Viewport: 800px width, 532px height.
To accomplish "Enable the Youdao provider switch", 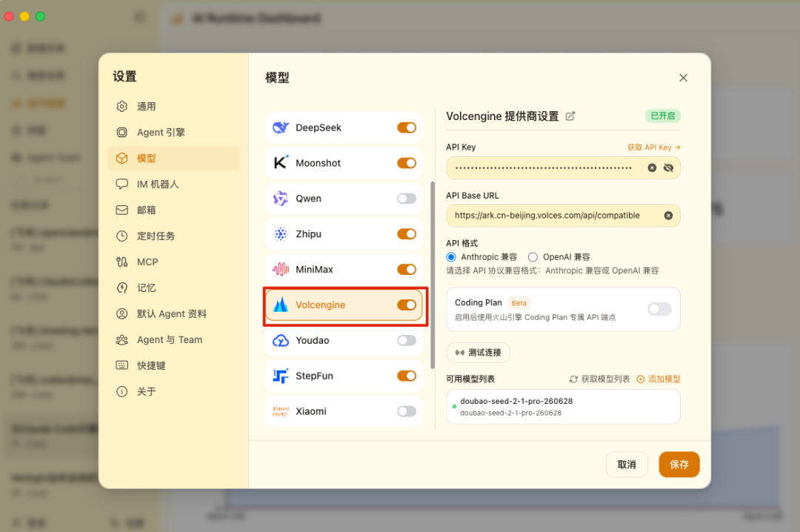I will (407, 341).
